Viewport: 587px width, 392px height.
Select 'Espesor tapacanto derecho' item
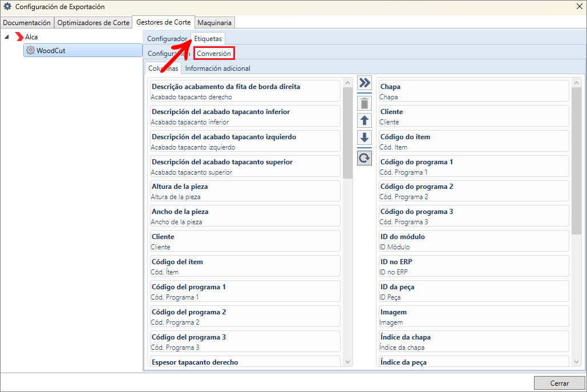(x=245, y=361)
